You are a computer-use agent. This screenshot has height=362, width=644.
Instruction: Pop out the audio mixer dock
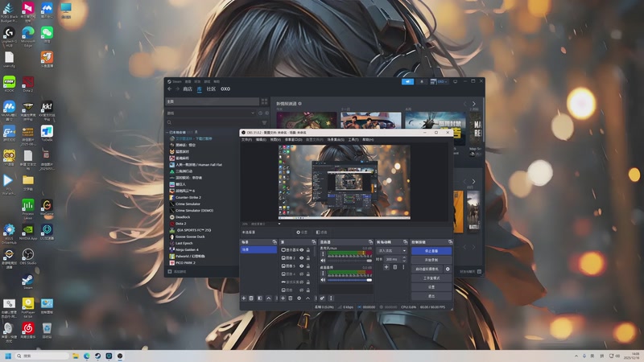click(x=370, y=242)
